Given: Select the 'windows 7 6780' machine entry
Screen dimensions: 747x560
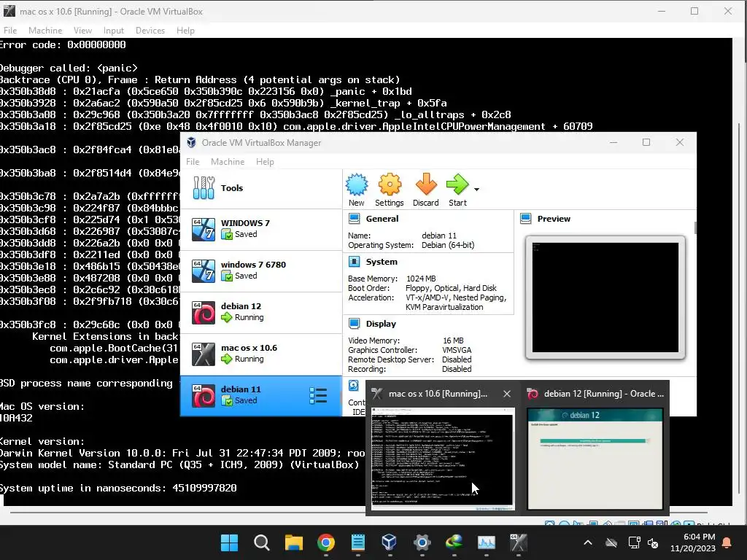Looking at the screenshot, I should [261, 271].
